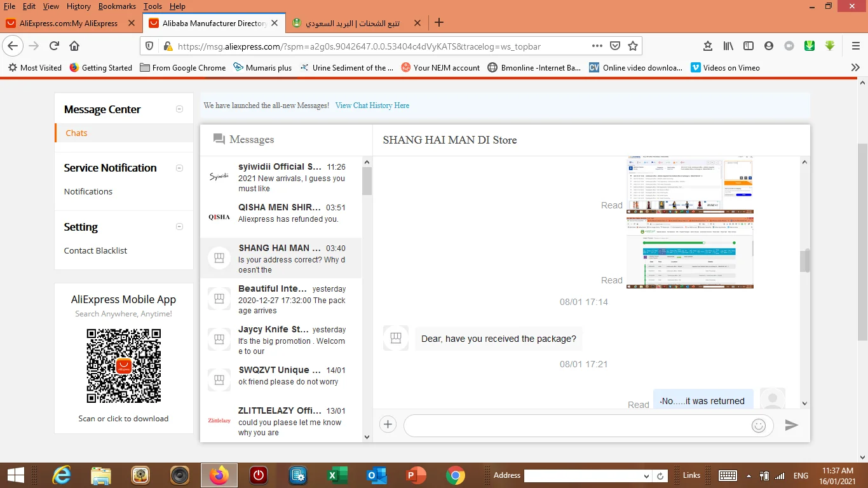This screenshot has height=488, width=868.
Task: Open Notifications under Service Notification
Action: click(88, 191)
